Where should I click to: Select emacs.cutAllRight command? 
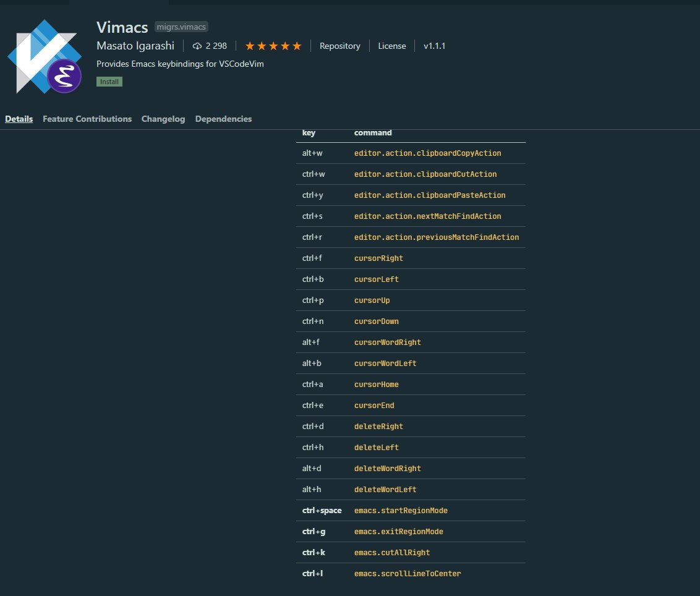(x=391, y=552)
